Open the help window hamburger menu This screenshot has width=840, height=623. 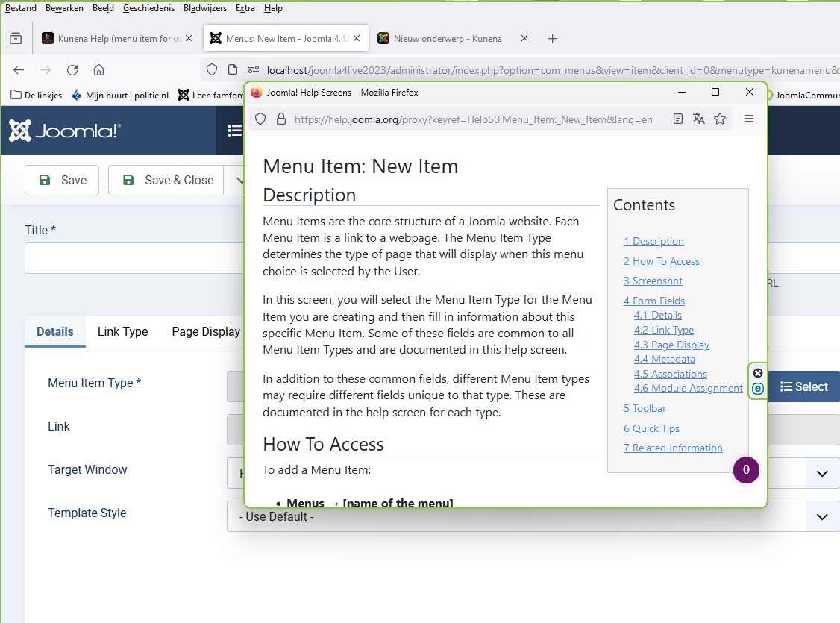pos(749,119)
